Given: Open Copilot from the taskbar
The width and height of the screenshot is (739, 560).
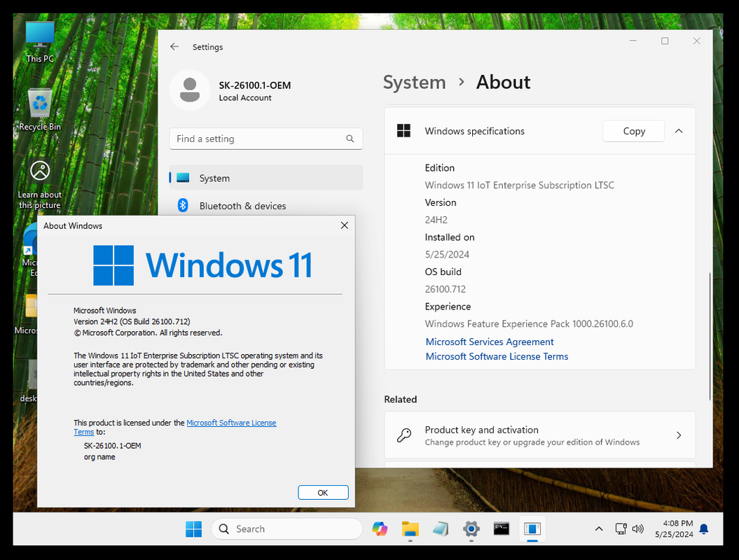Looking at the screenshot, I should pyautogui.click(x=380, y=529).
